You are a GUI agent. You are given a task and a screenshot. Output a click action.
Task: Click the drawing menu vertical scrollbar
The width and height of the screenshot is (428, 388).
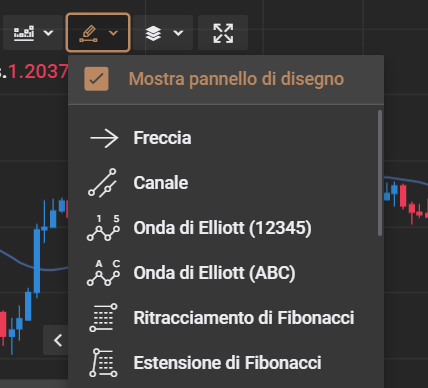click(380, 173)
